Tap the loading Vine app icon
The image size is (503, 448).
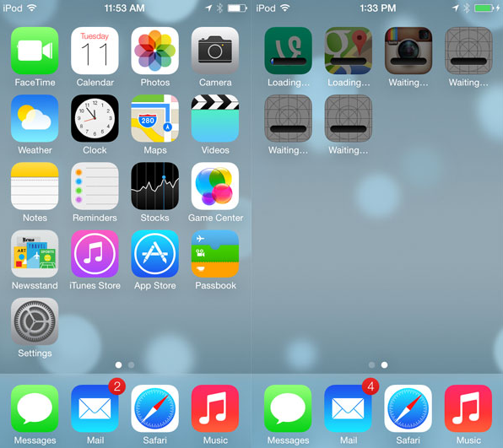[x=288, y=51]
